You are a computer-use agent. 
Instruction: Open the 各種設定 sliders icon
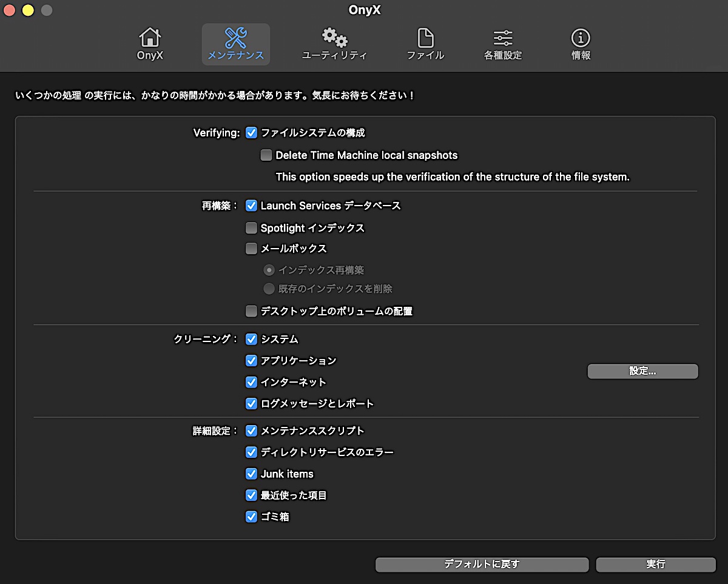(x=503, y=44)
